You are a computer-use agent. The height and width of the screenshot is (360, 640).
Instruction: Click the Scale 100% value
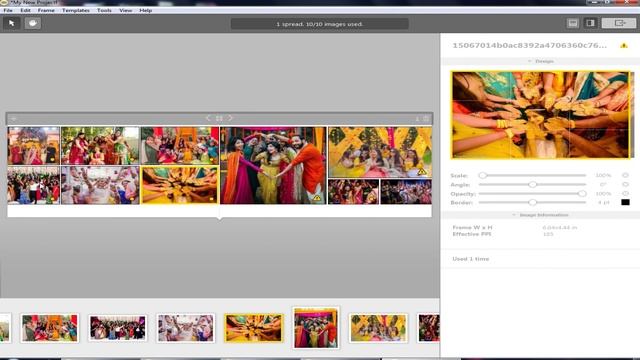coord(603,175)
